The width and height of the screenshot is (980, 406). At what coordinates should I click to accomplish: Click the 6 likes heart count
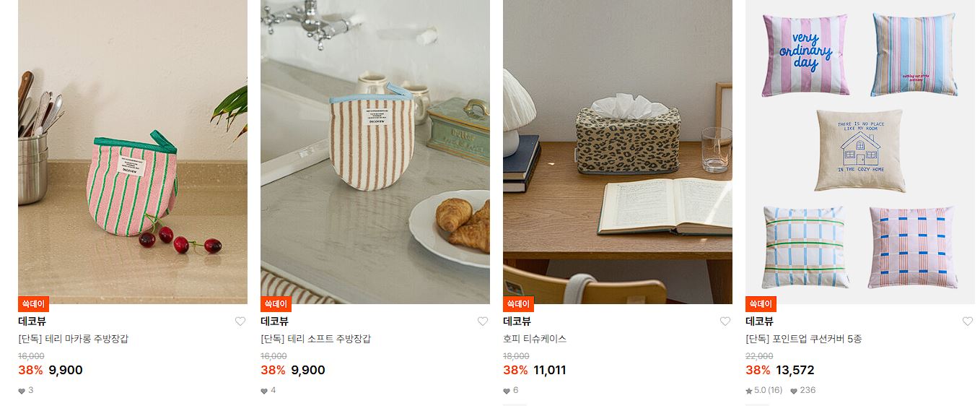pyautogui.click(x=511, y=390)
